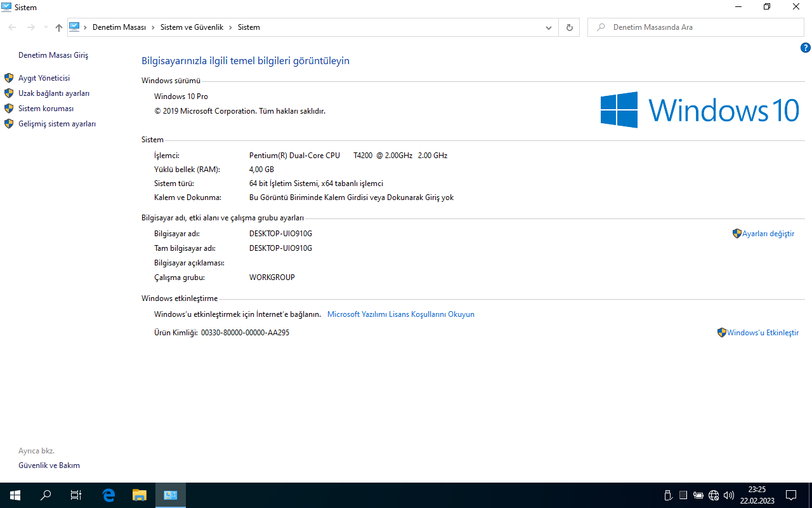812x508 pixels.
Task: Select the Sistem ve Güvenlik breadcrumb
Action: tap(192, 27)
